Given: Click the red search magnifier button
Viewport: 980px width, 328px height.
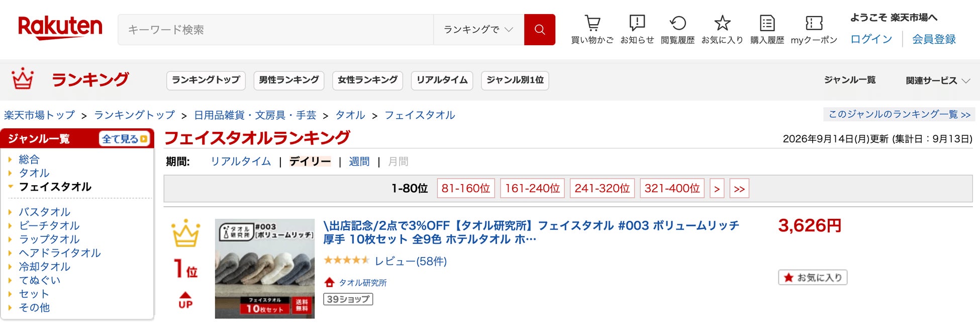Looking at the screenshot, I should (x=540, y=30).
